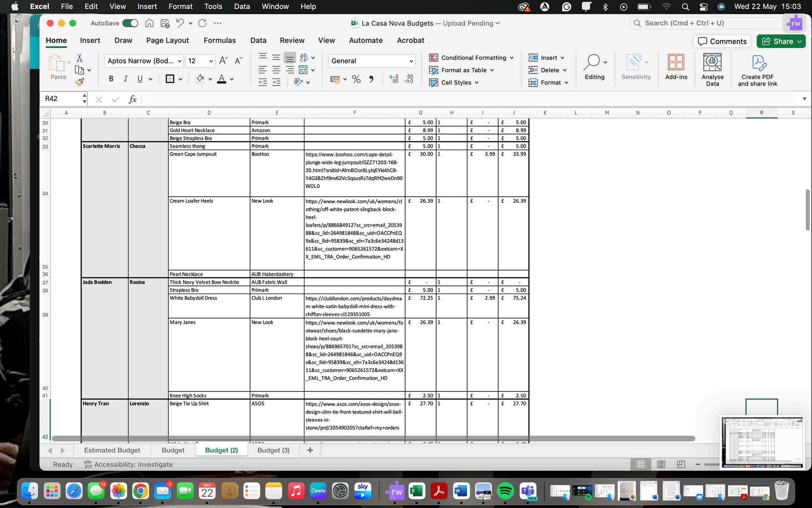This screenshot has width=812, height=508.
Task: Click the Paste clipboard icon
Action: [57, 63]
